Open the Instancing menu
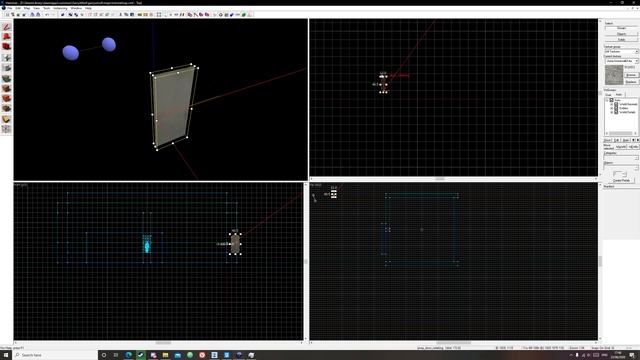Viewport: 640px width, 360px height. 60,8
